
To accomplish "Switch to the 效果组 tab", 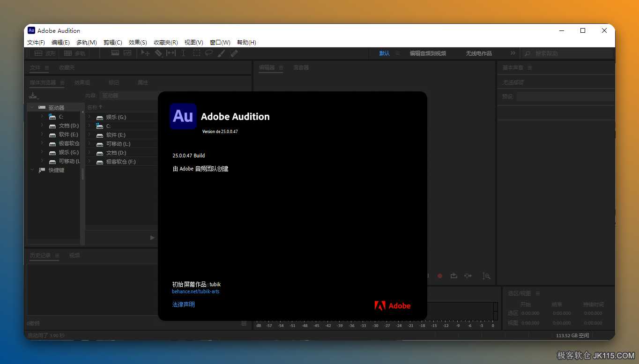I will (82, 82).
